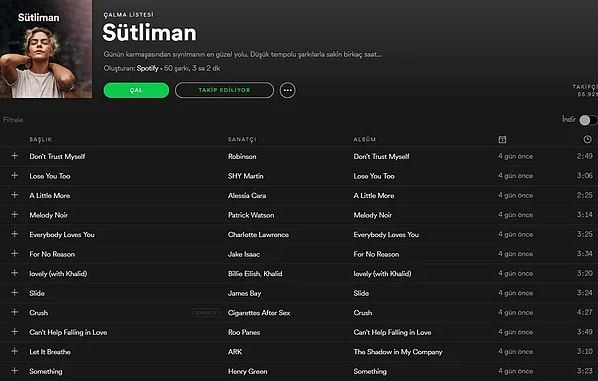Open the 'Slide' album link
This screenshot has width=598, height=381.
tap(361, 293)
